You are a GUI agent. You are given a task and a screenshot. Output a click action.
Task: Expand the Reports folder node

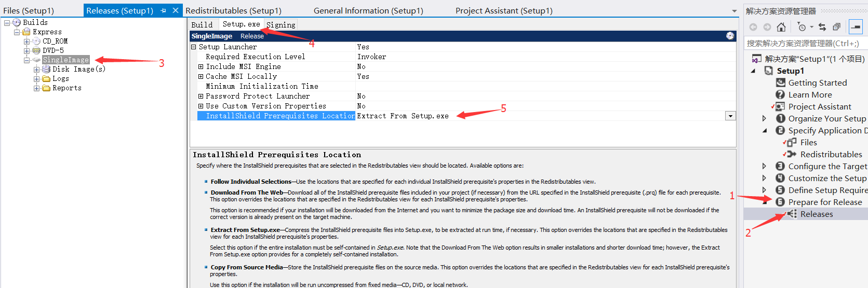(x=36, y=88)
